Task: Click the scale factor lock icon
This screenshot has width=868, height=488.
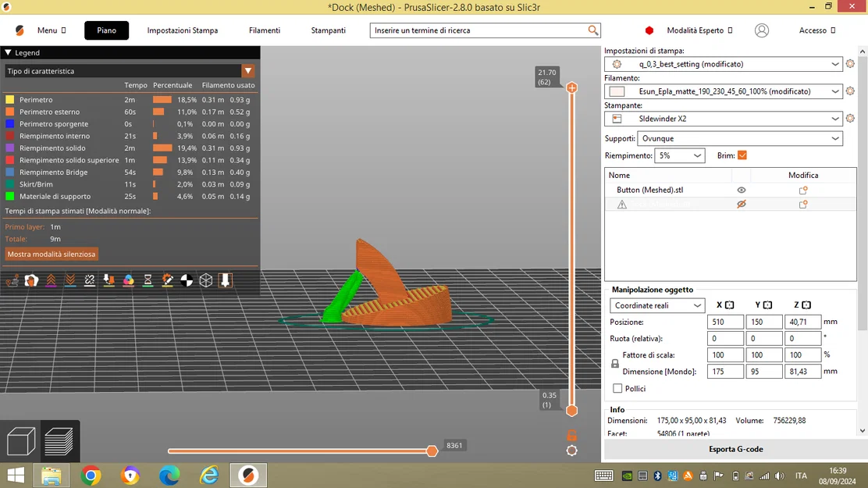Action: point(615,364)
